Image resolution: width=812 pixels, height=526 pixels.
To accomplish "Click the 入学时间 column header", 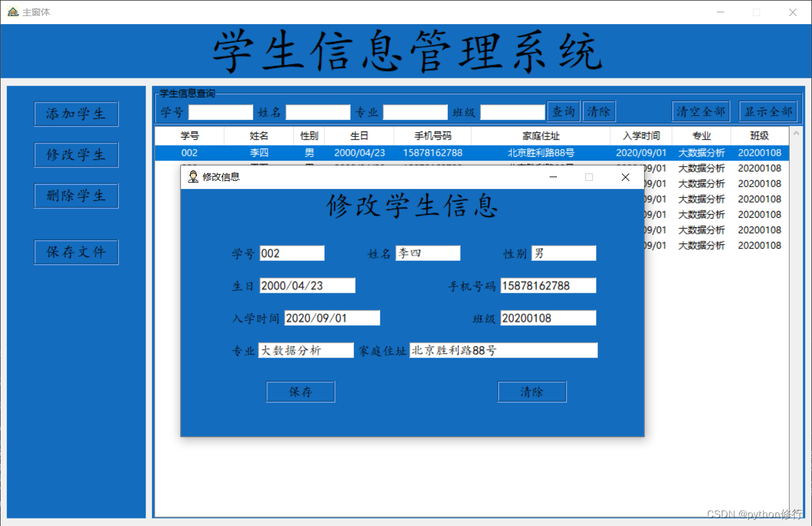I will click(x=641, y=136).
